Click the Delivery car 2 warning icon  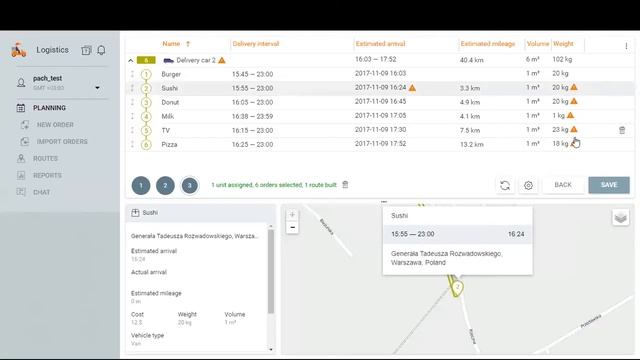coord(222,60)
